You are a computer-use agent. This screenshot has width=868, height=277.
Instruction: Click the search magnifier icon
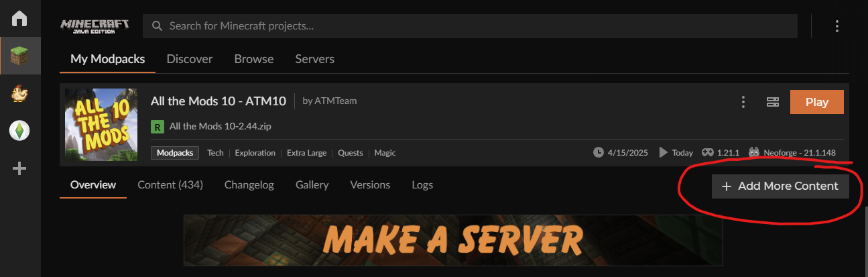(158, 26)
